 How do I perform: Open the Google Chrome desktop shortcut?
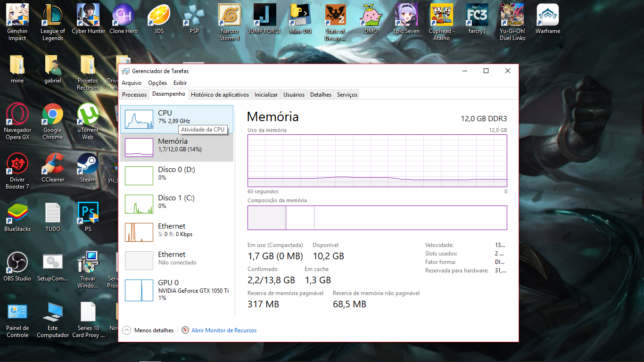pyautogui.click(x=53, y=121)
